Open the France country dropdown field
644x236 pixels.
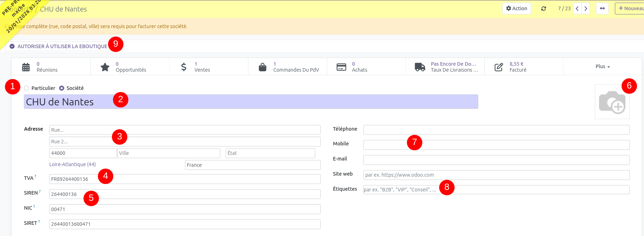tap(252, 165)
